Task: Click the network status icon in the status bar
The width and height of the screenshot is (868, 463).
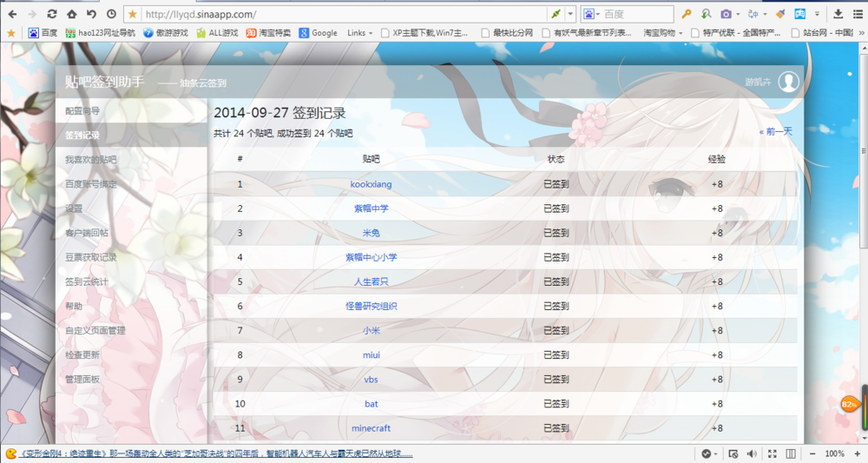Action: pyautogui.click(x=706, y=453)
